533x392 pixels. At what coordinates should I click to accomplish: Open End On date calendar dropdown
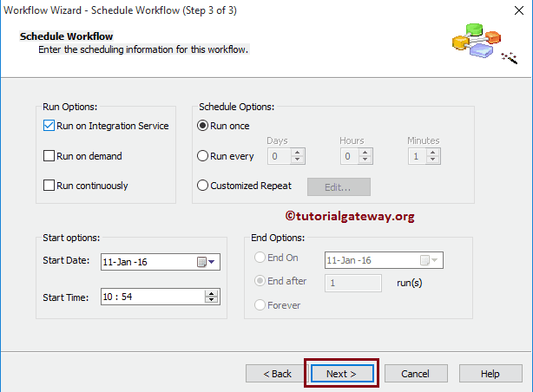click(429, 260)
